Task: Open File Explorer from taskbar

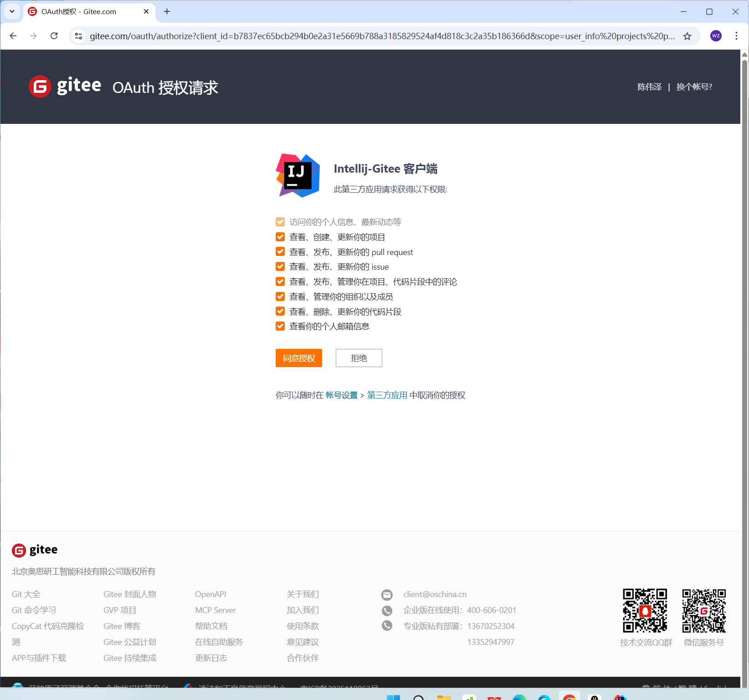Action: (x=444, y=697)
